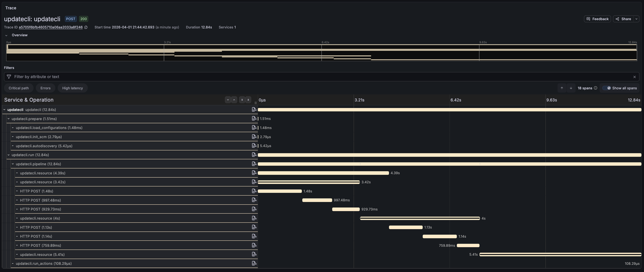Enable the Errors filter
This screenshot has height=272, width=644.
coord(45,88)
